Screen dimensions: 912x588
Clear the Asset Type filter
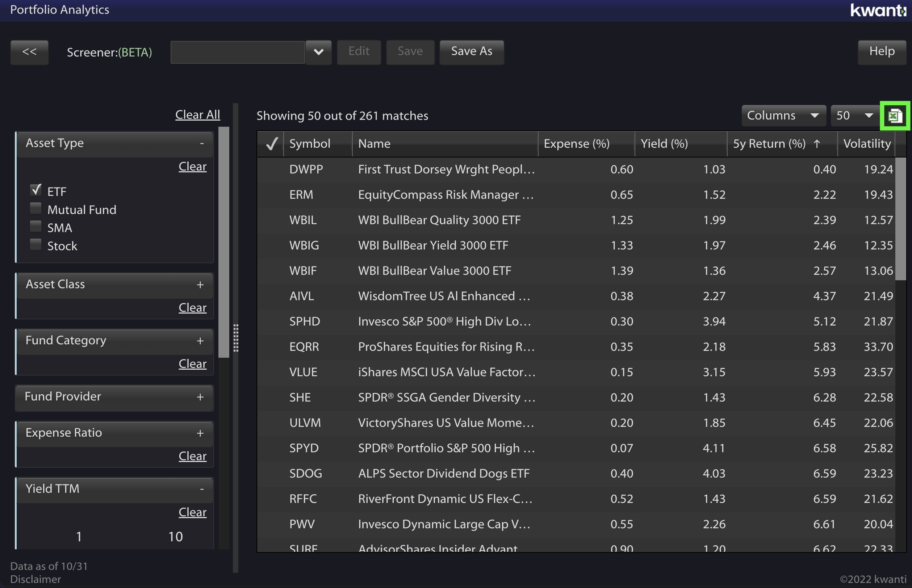point(192,167)
